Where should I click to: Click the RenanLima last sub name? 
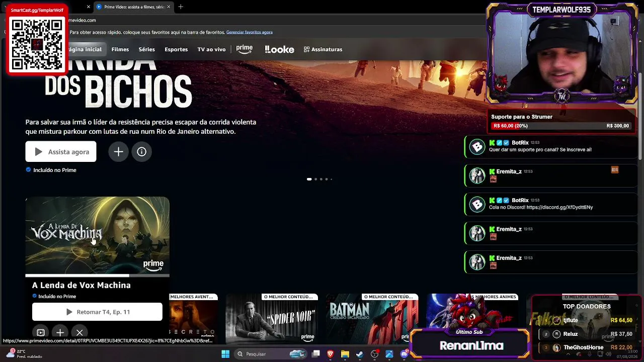pyautogui.click(x=471, y=345)
